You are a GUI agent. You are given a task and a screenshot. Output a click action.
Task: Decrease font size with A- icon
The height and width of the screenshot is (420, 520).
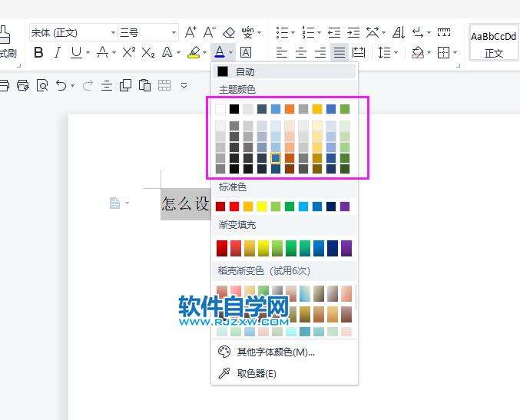point(209,32)
